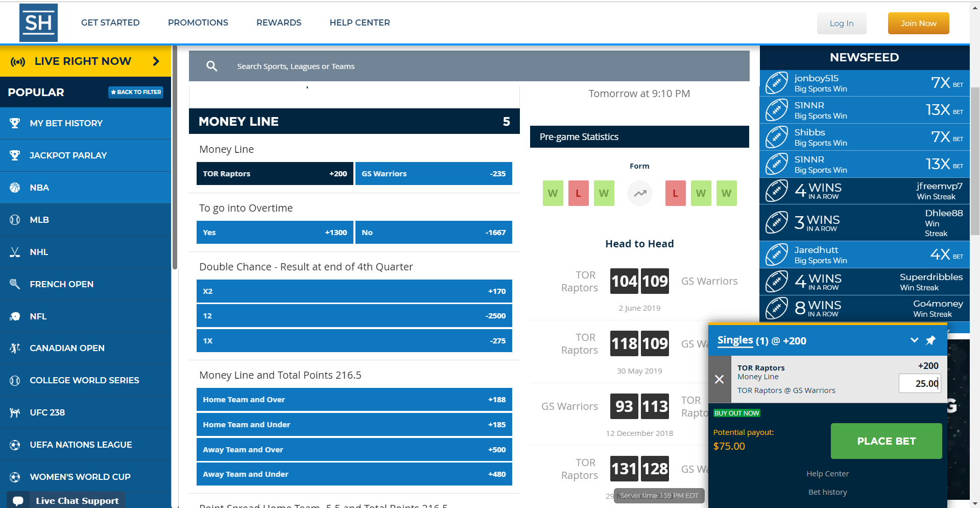The image size is (980, 508).
Task: Click football icon beside jonboy515 newsfeed
Action: point(777,83)
